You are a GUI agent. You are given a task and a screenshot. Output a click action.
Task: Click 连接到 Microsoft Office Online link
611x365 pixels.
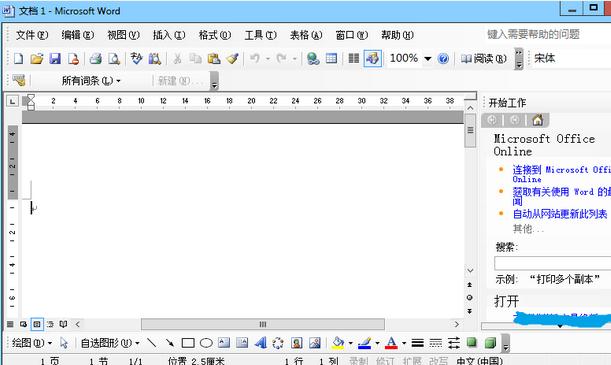pyautogui.click(x=561, y=174)
